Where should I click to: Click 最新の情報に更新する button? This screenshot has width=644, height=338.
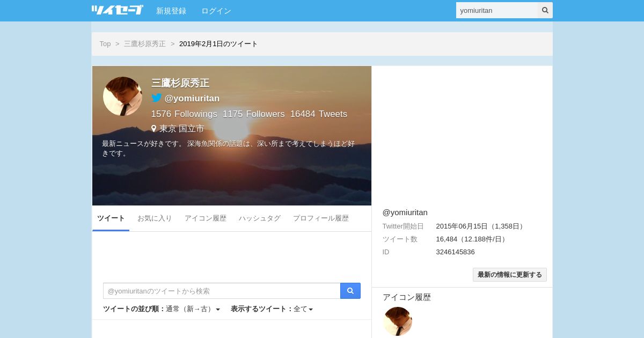tap(510, 275)
